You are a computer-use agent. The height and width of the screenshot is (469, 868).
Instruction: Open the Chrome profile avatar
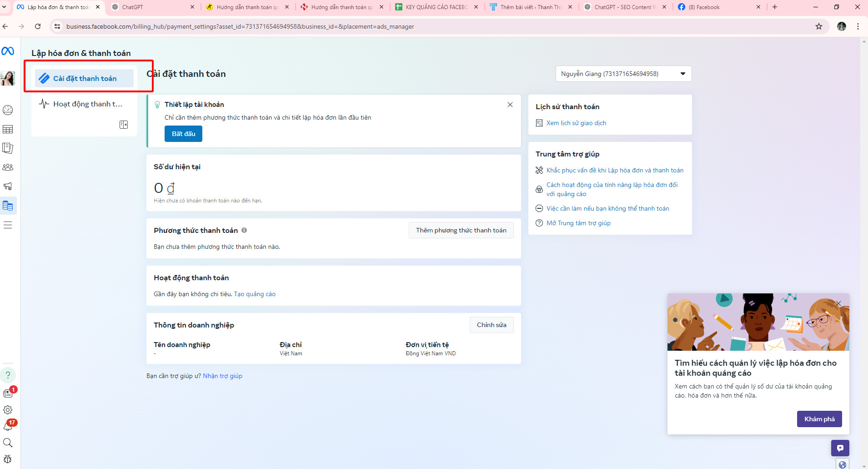tap(842, 26)
